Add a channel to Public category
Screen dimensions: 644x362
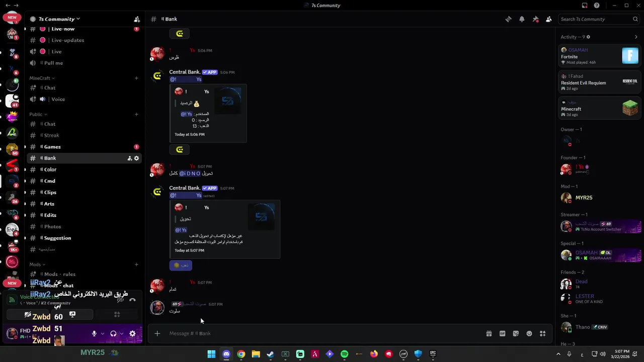136,114
